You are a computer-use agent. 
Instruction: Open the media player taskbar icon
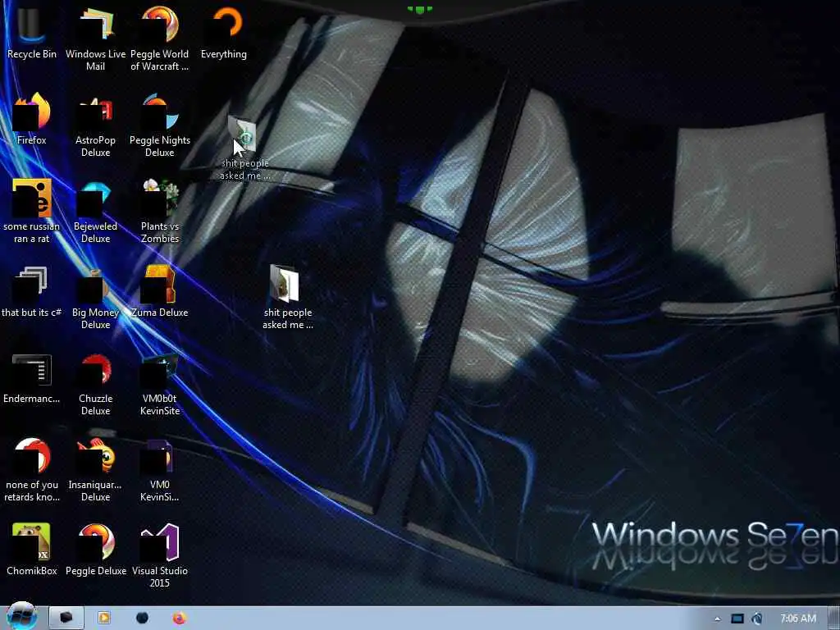click(x=104, y=619)
